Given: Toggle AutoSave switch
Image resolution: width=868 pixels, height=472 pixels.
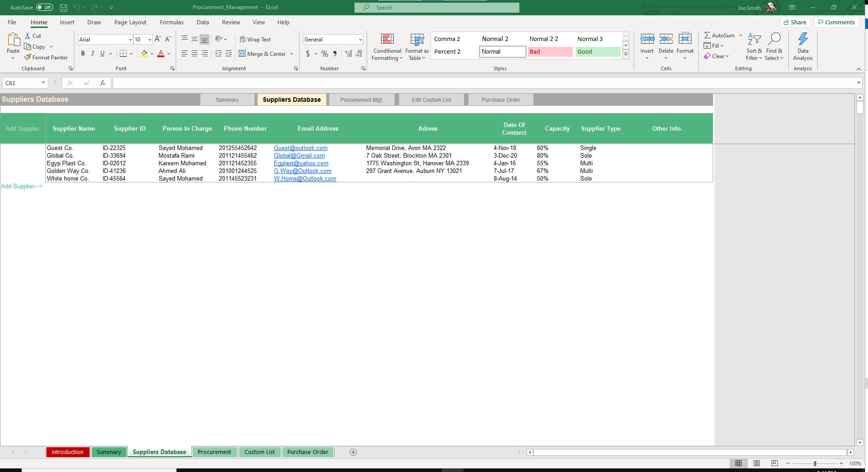Looking at the screenshot, I should pyautogui.click(x=45, y=8).
